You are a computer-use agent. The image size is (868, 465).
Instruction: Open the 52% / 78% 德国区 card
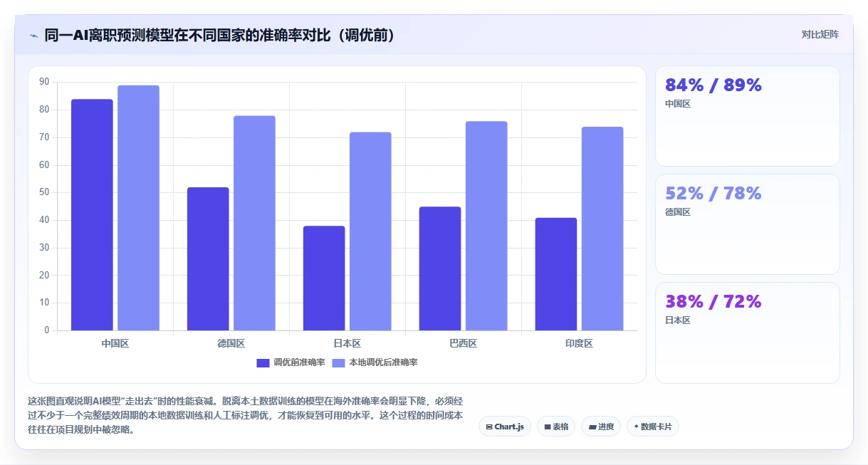click(x=748, y=224)
